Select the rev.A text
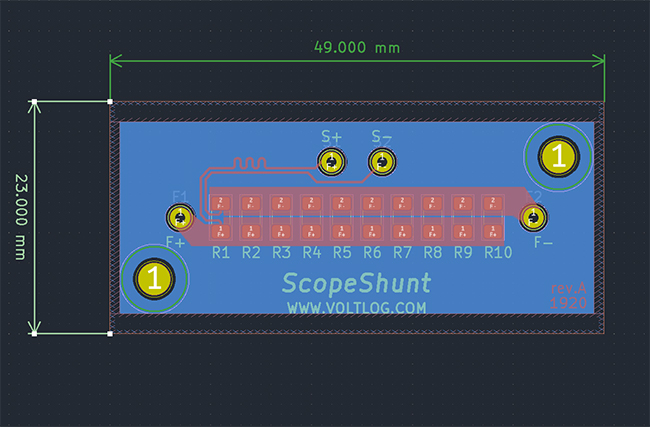650x427 pixels. [x=568, y=288]
